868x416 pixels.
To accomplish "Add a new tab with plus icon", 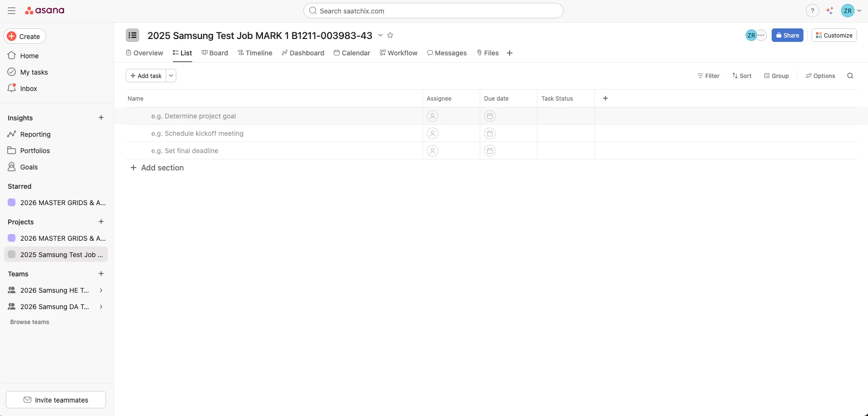I will click(x=510, y=53).
